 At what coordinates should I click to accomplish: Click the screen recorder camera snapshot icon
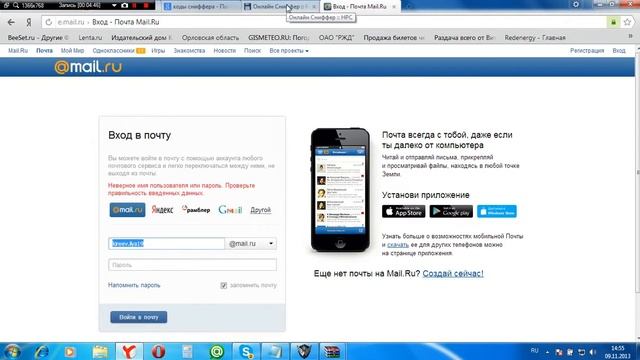pyautogui.click(x=125, y=5)
